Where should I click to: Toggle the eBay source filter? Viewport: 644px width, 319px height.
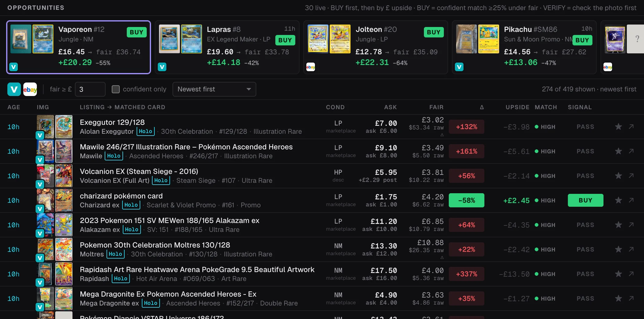(x=30, y=89)
